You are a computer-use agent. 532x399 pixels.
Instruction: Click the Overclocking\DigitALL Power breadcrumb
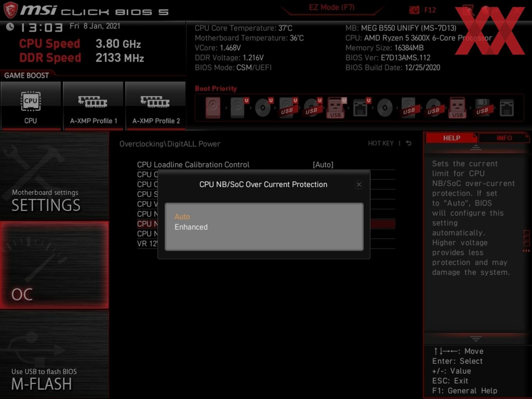click(x=170, y=144)
